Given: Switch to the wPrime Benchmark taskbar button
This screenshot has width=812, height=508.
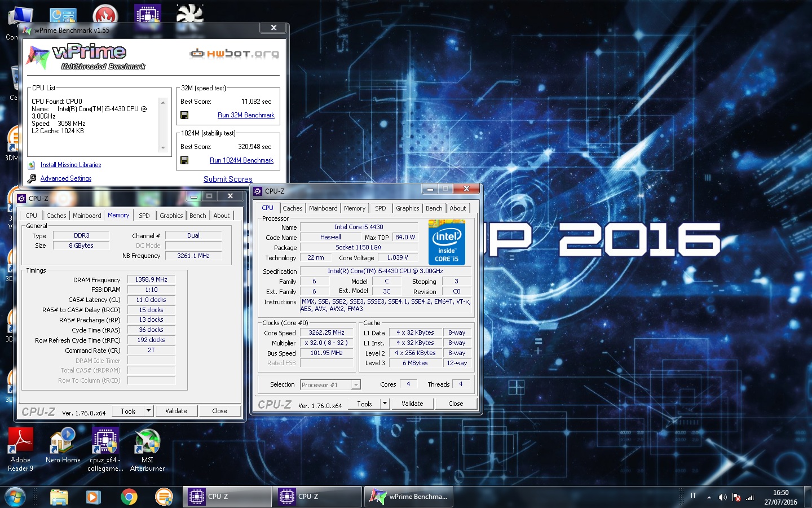Looking at the screenshot, I should (x=408, y=497).
